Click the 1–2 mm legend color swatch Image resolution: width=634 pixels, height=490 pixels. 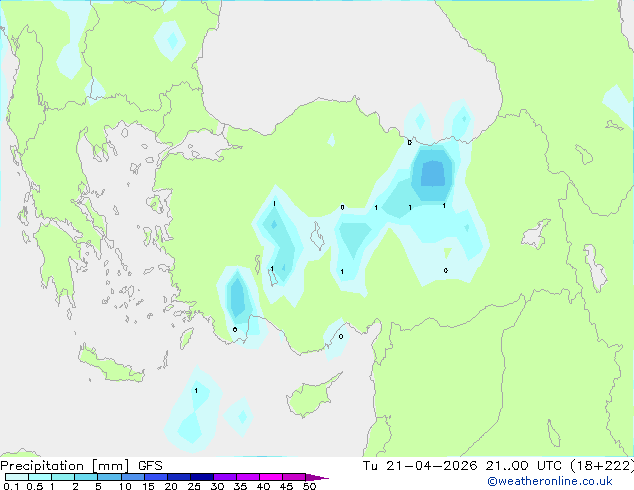pyautogui.click(x=63, y=477)
